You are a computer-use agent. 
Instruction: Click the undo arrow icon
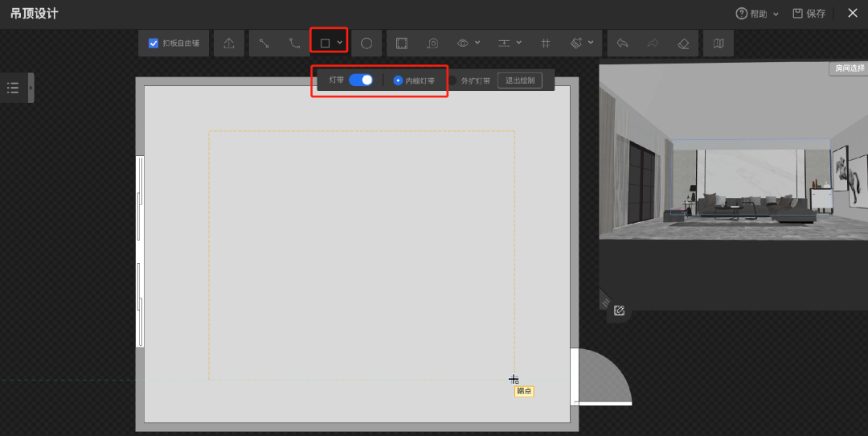[x=622, y=43]
